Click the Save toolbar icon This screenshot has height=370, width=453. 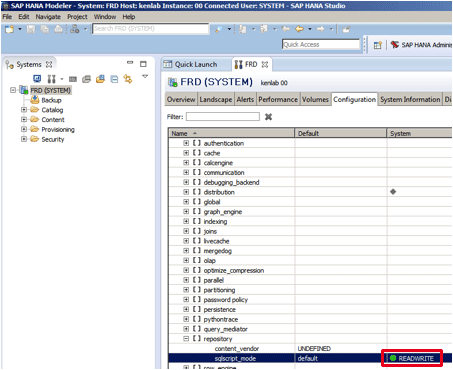(31, 29)
